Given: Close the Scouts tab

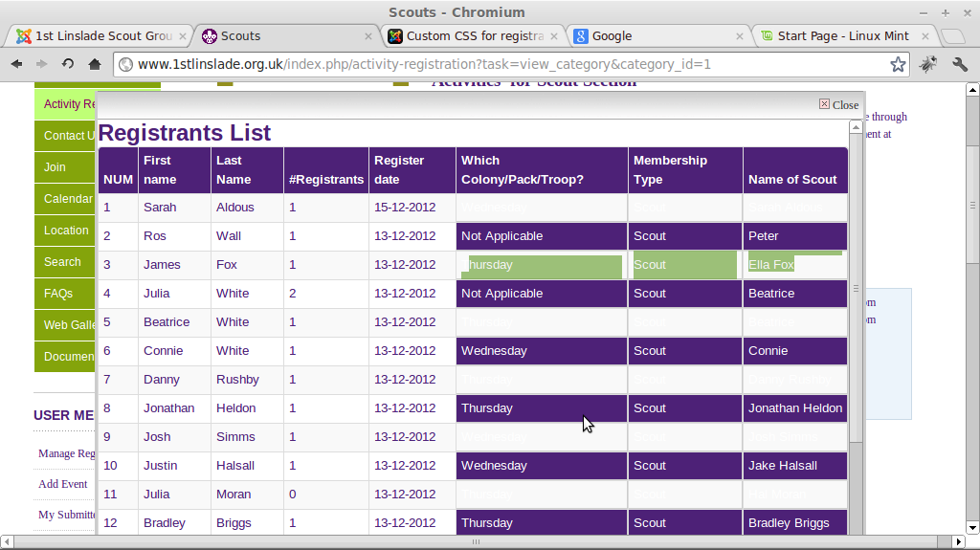Looking at the screenshot, I should click(x=368, y=36).
